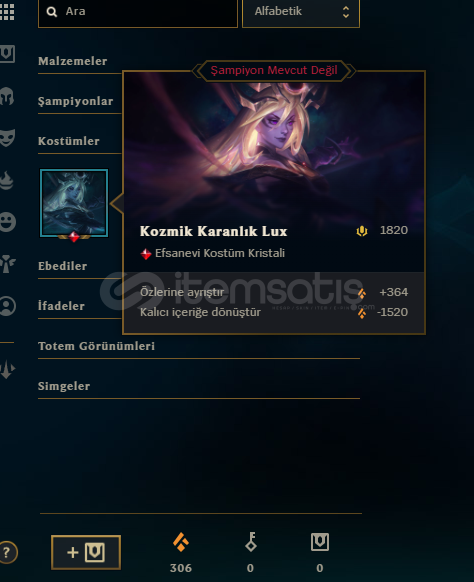Click the Ara search field
474x582 pixels.
point(138,12)
